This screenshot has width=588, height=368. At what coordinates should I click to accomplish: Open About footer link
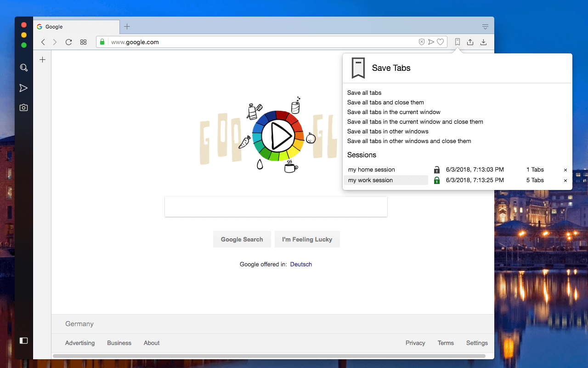(152, 343)
